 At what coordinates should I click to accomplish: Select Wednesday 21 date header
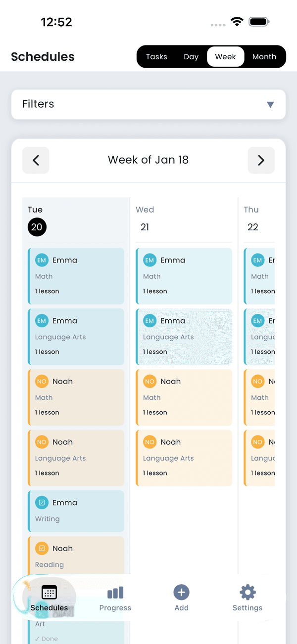pyautogui.click(x=145, y=227)
